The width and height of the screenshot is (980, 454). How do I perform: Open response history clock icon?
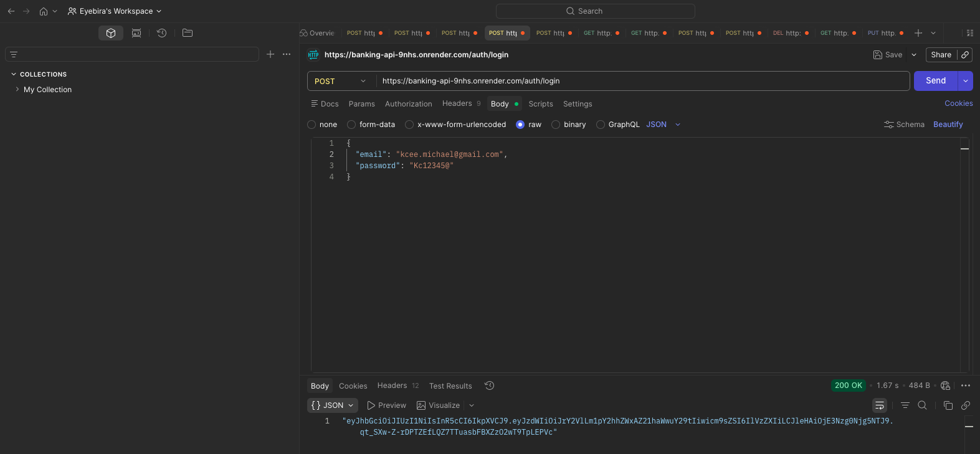(490, 385)
